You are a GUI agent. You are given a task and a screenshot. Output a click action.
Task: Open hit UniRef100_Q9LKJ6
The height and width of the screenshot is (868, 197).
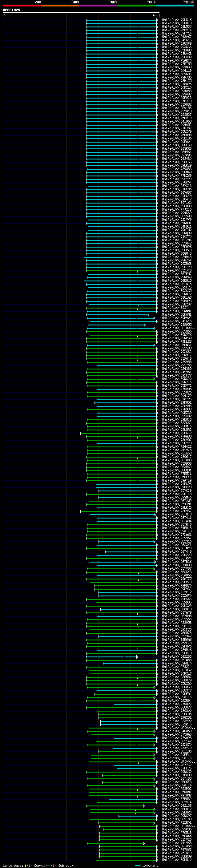click(x=176, y=20)
